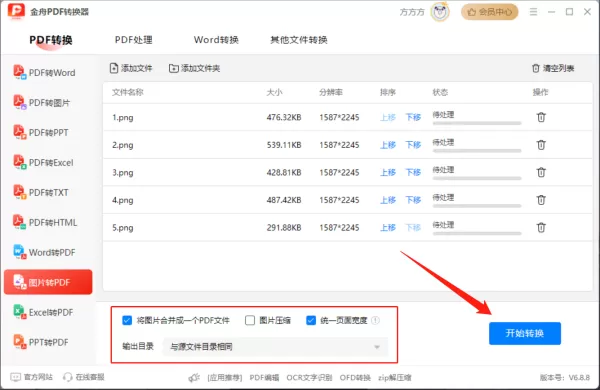Screen dimensions: 600x390
Task: Click the 开始转换 button
Action: pyautogui.click(x=525, y=333)
